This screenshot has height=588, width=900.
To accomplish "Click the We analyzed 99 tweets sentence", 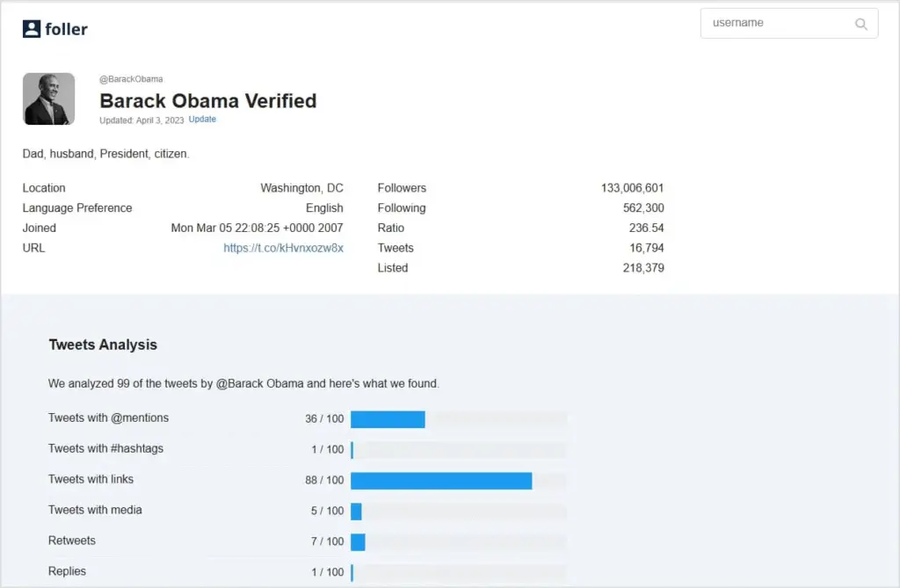I will [x=243, y=383].
